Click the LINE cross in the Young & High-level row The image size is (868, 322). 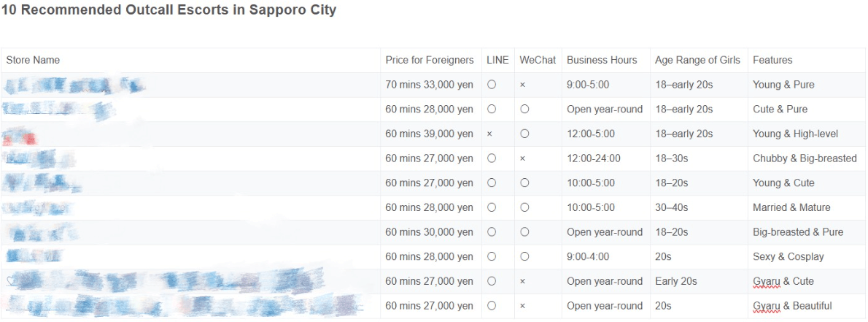[x=489, y=134]
